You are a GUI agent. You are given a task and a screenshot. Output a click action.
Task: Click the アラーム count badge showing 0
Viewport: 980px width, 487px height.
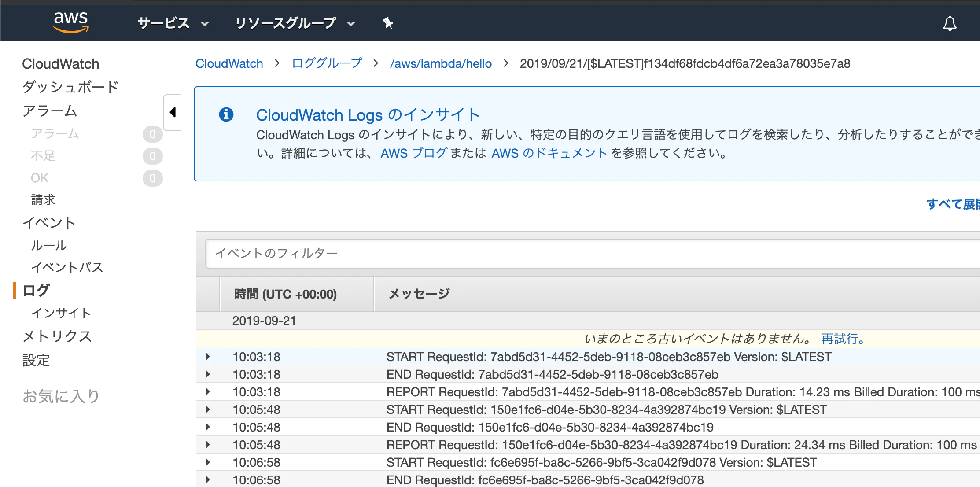[x=152, y=134]
